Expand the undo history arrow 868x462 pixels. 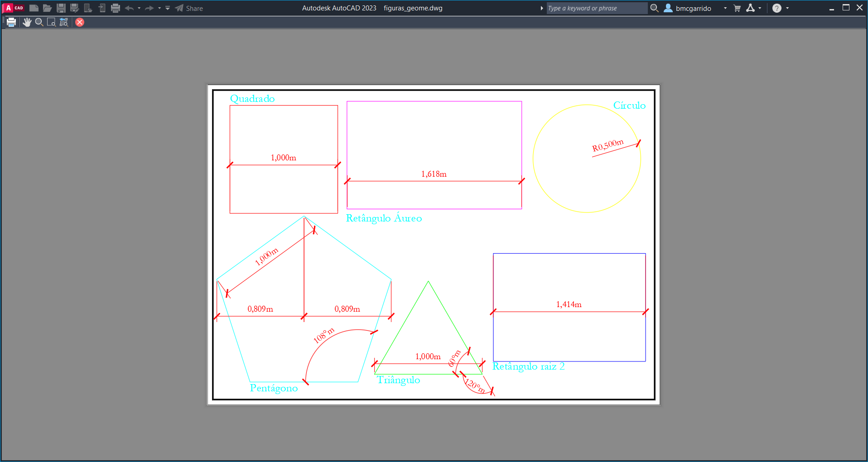[139, 8]
